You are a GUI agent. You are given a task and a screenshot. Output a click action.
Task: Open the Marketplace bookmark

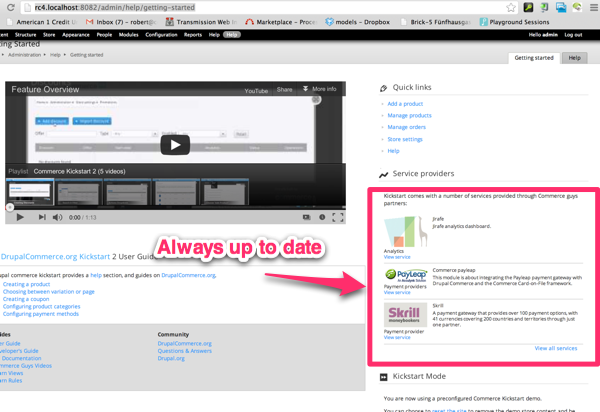pyautogui.click(x=281, y=22)
